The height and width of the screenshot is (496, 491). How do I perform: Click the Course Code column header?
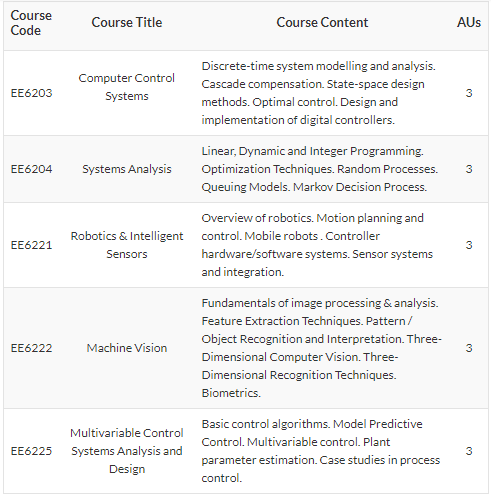tap(31, 23)
